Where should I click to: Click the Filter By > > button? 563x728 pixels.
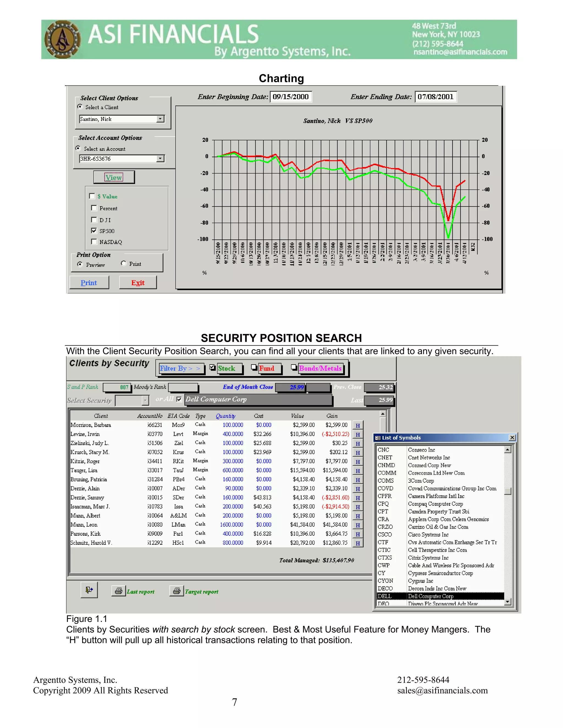pyautogui.click(x=181, y=368)
